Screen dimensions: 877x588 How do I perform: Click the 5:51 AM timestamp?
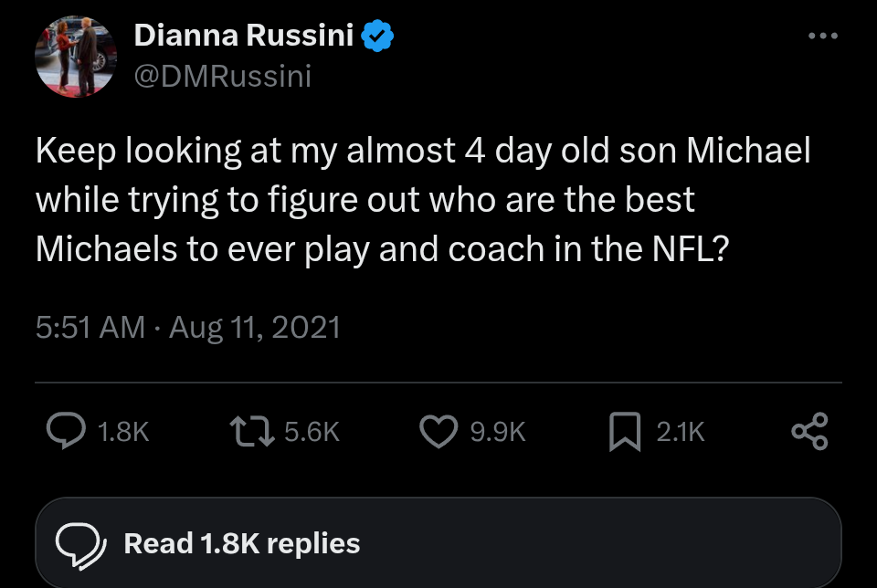(90, 327)
